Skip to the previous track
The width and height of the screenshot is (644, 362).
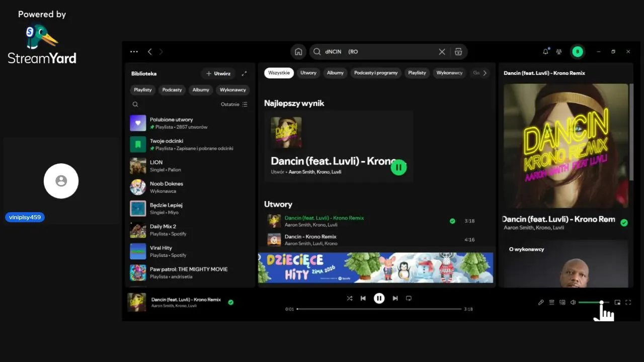pyautogui.click(x=363, y=298)
